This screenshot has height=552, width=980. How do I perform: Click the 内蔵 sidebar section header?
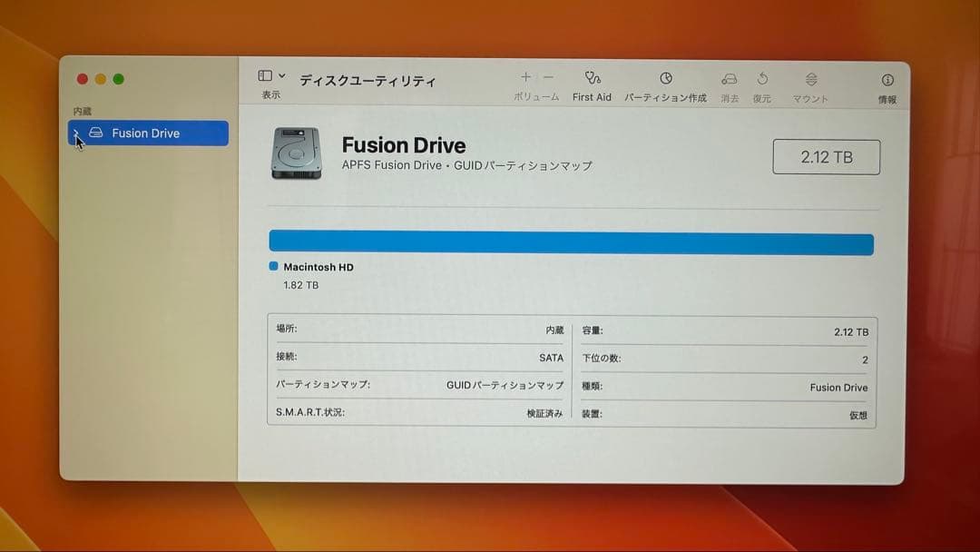pyautogui.click(x=82, y=112)
